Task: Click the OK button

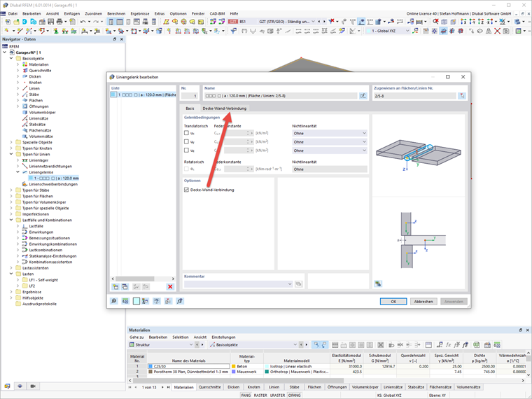Action: pos(393,301)
